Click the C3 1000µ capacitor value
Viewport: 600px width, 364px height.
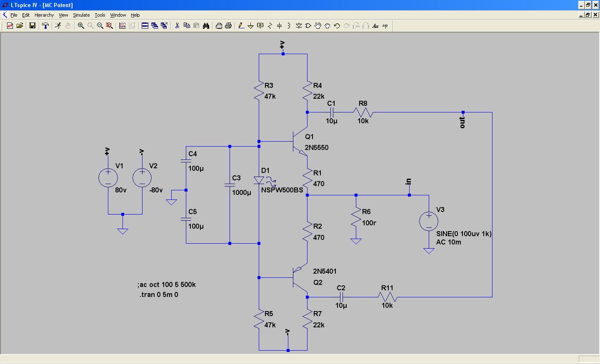pyautogui.click(x=242, y=192)
